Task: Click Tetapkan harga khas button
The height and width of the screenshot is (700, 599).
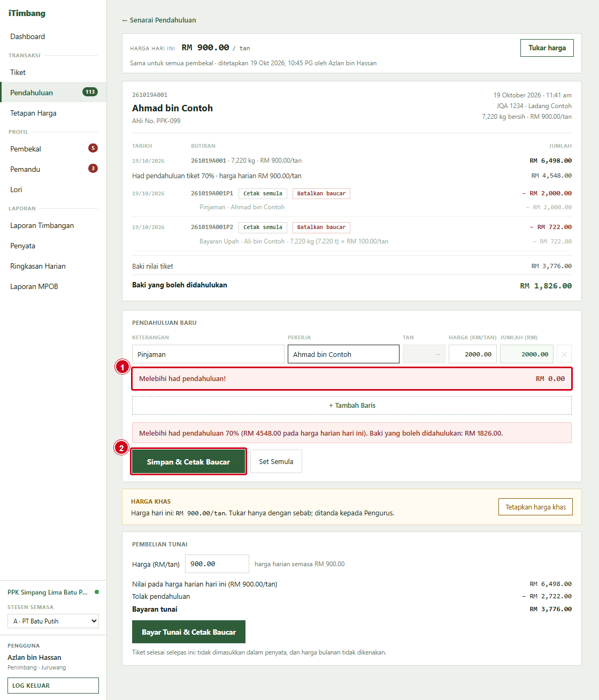Action: click(535, 507)
